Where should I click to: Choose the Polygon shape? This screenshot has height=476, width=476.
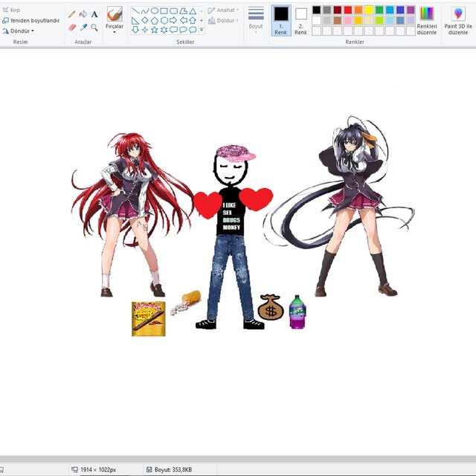click(183, 11)
